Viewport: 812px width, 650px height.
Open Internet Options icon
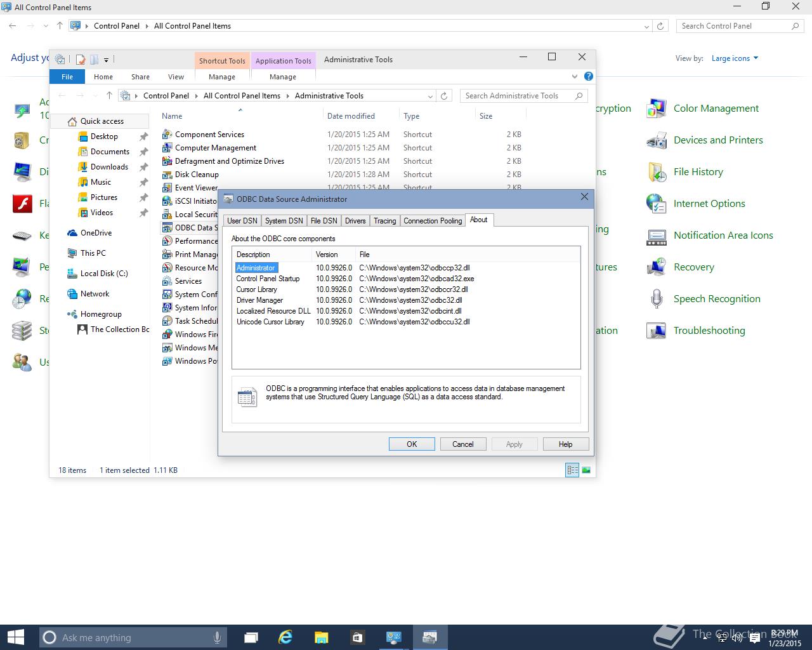click(656, 204)
